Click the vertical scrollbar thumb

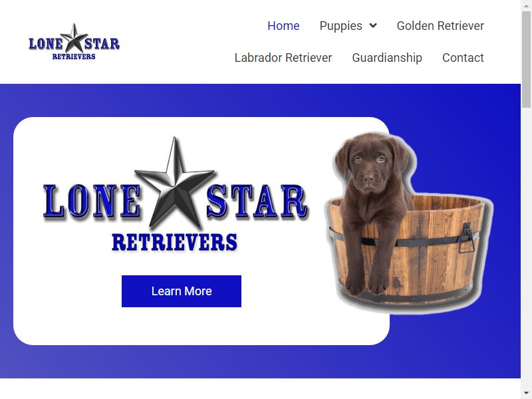526,59
